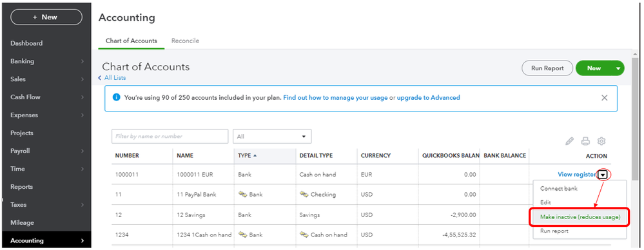Expand the Cash Flow sidebar submenu
The image size is (644, 250).
pos(83,97)
